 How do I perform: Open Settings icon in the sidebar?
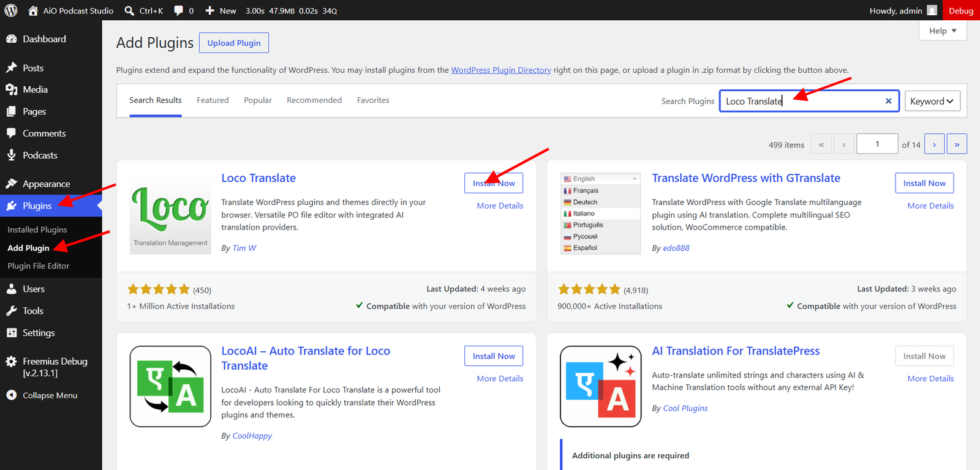pos(12,333)
